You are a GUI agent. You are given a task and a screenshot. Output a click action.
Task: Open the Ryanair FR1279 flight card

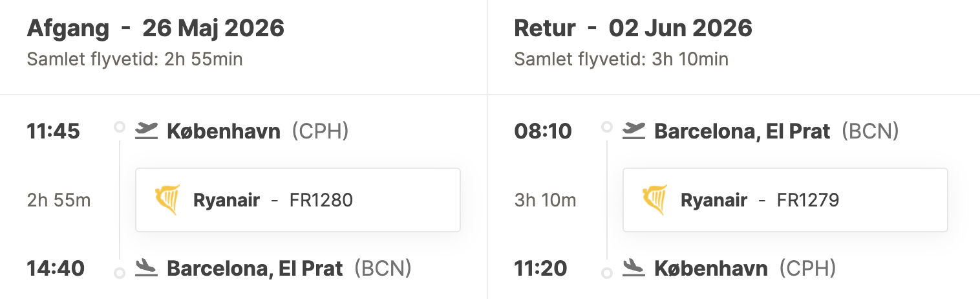(x=785, y=200)
